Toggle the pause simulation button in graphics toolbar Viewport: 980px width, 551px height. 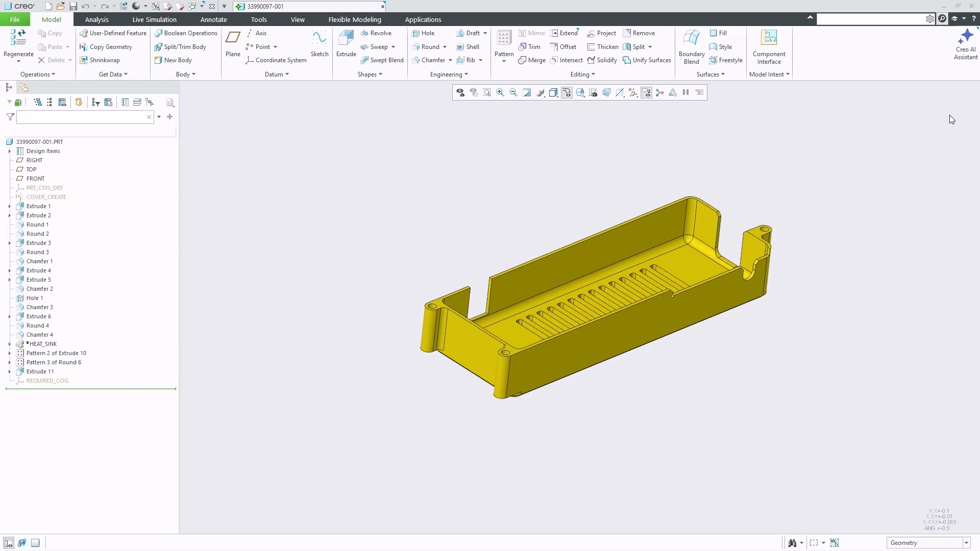686,92
